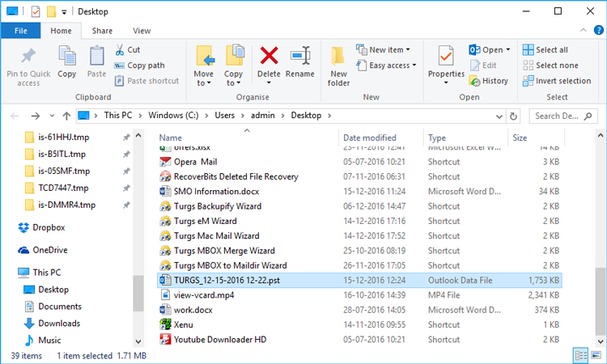The width and height of the screenshot is (607, 364).
Task: Open the File tab
Action: tap(20, 31)
